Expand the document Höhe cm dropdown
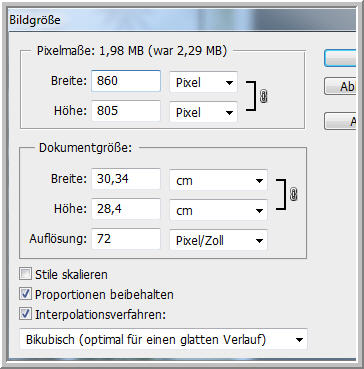This screenshot has width=364, height=369. tap(218, 210)
